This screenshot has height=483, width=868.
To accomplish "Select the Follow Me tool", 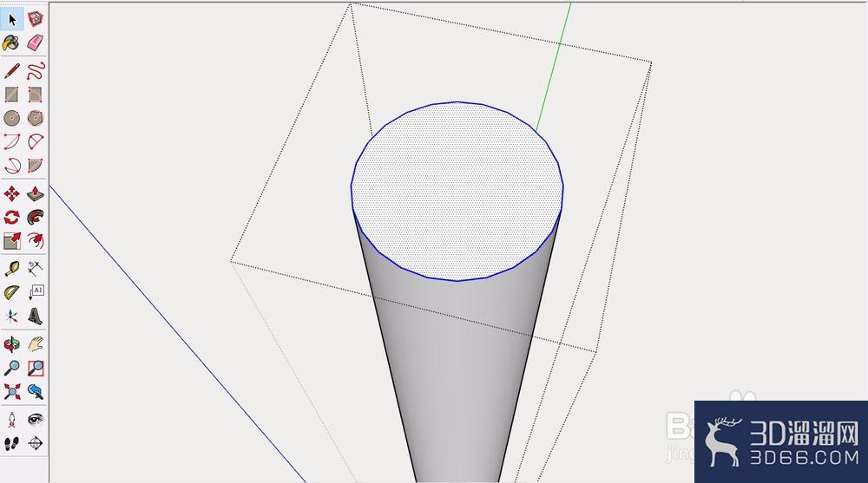I will [36, 217].
